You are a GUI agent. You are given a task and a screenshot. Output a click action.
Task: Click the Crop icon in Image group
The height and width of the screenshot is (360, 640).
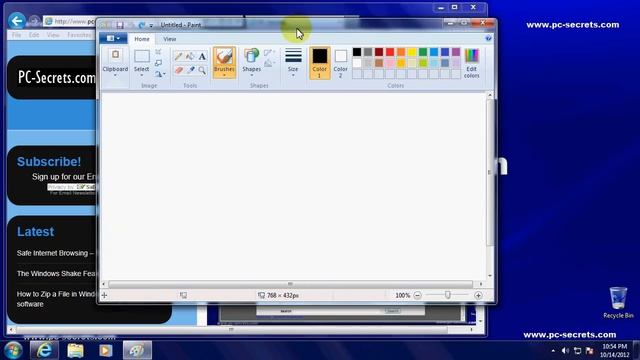coord(158,52)
